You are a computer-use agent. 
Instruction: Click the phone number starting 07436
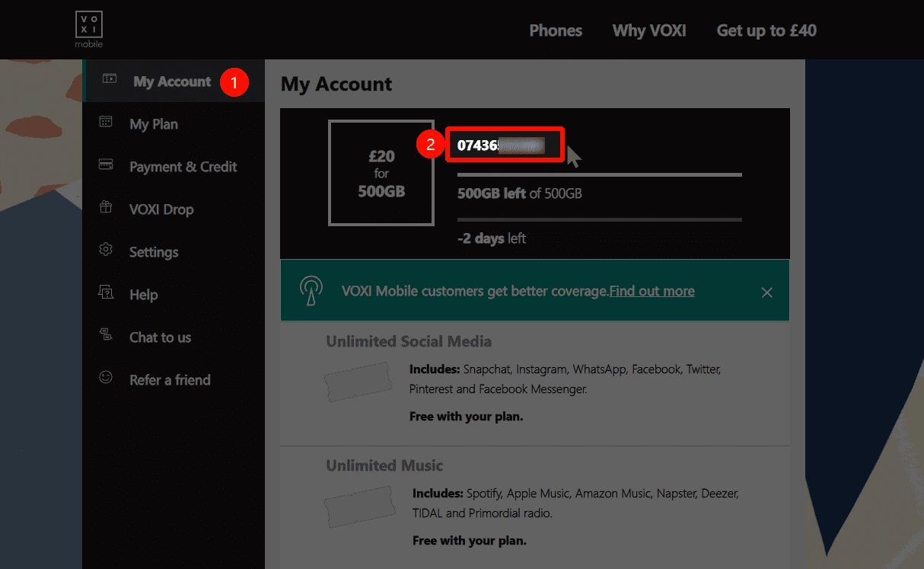(x=500, y=145)
